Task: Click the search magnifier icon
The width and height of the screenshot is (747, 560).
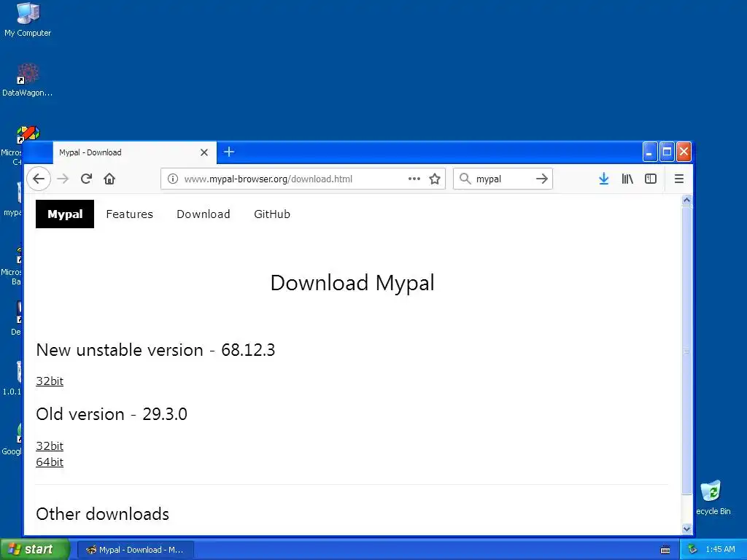Action: click(x=465, y=179)
